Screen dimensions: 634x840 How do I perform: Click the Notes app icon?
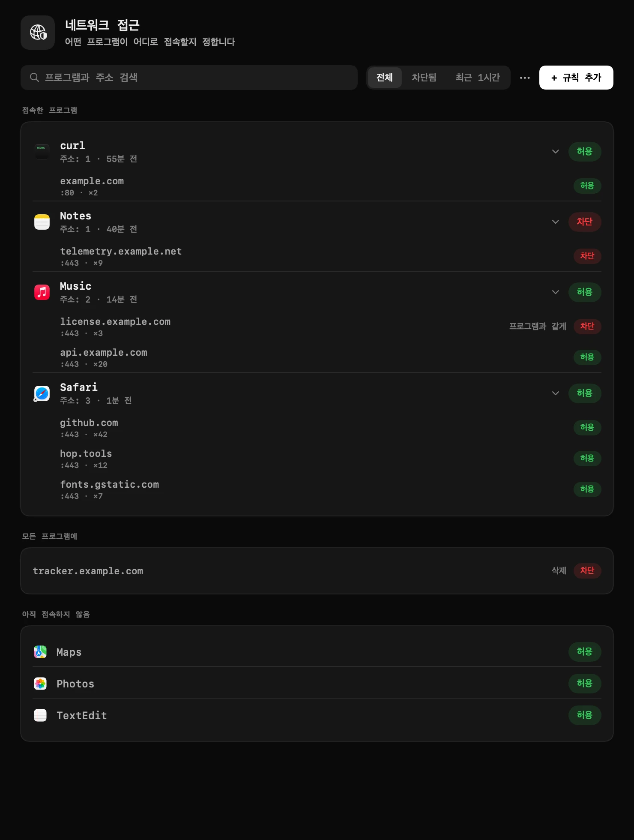pyautogui.click(x=42, y=222)
